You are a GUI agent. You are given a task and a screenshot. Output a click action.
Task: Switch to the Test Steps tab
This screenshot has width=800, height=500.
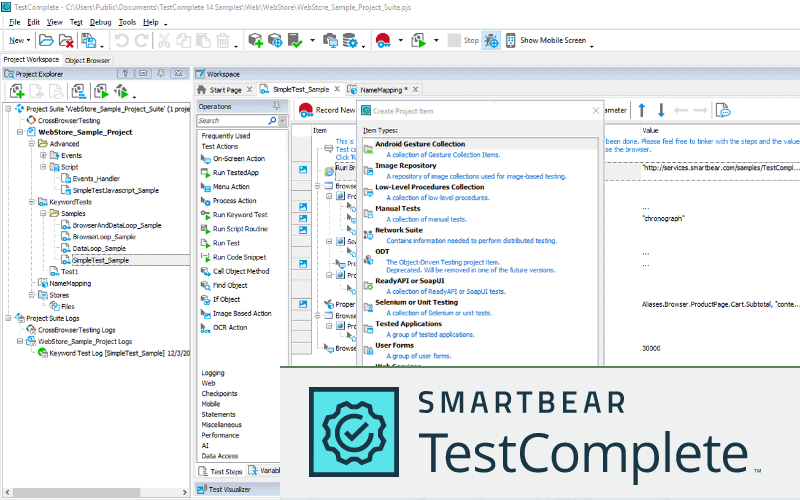(x=221, y=471)
